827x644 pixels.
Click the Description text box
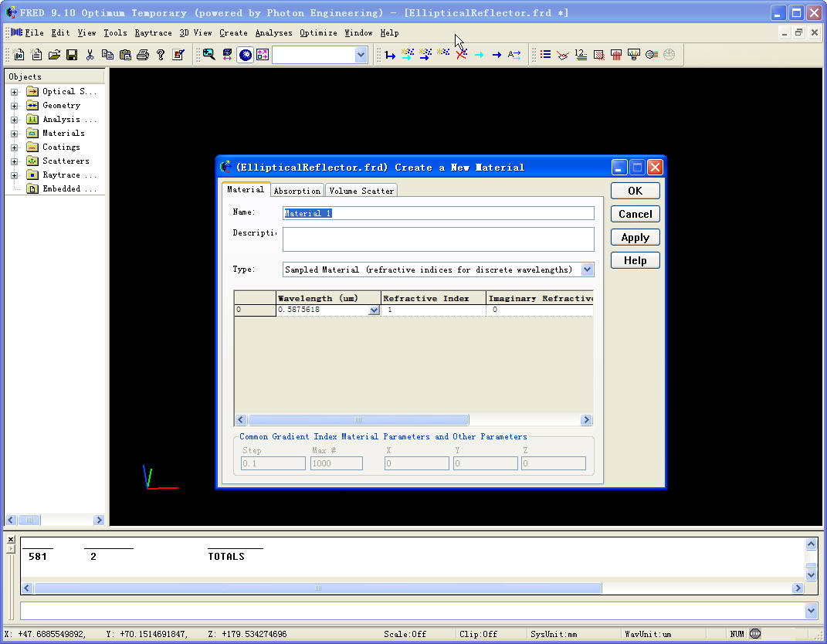439,239
